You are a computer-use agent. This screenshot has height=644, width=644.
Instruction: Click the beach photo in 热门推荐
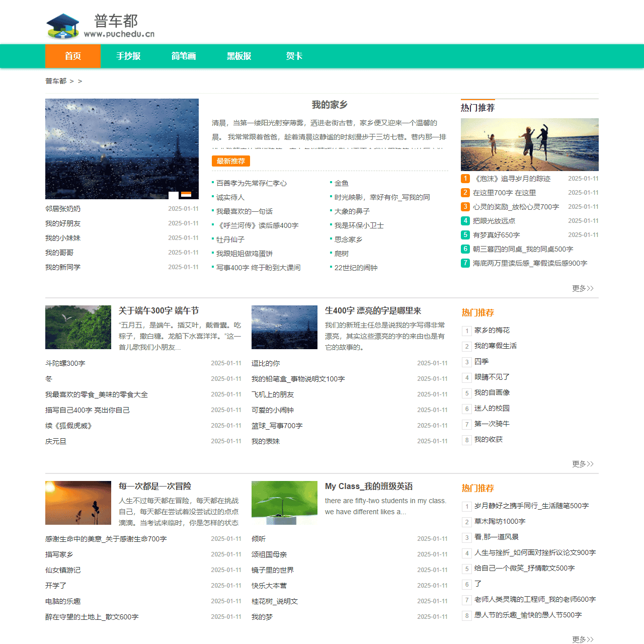(529, 144)
